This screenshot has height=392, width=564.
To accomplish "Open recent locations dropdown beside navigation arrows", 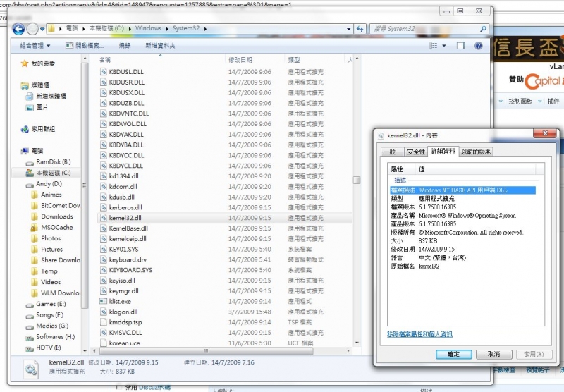I will [42, 29].
